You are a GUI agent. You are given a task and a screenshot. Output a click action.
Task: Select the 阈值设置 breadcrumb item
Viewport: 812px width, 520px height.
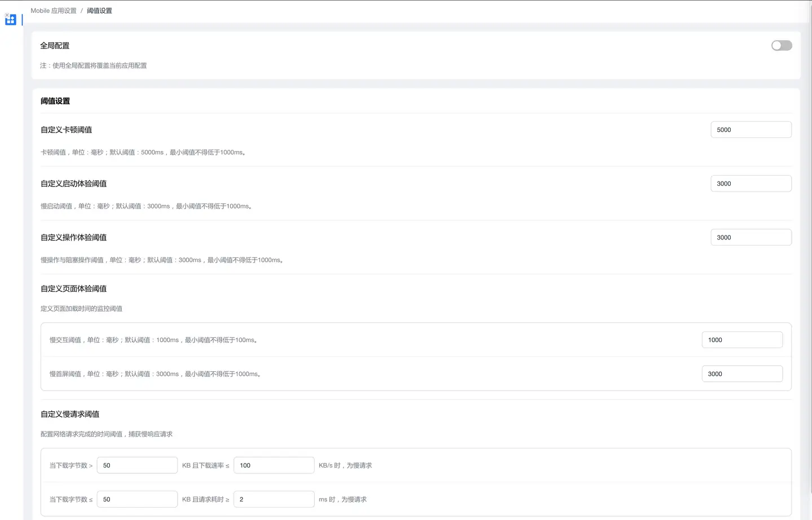[99, 11]
